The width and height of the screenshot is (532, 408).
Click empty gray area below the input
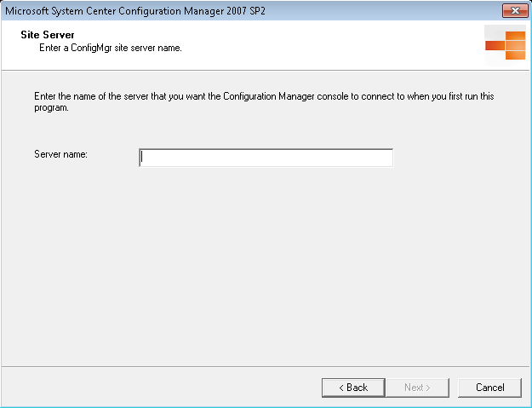point(266,265)
